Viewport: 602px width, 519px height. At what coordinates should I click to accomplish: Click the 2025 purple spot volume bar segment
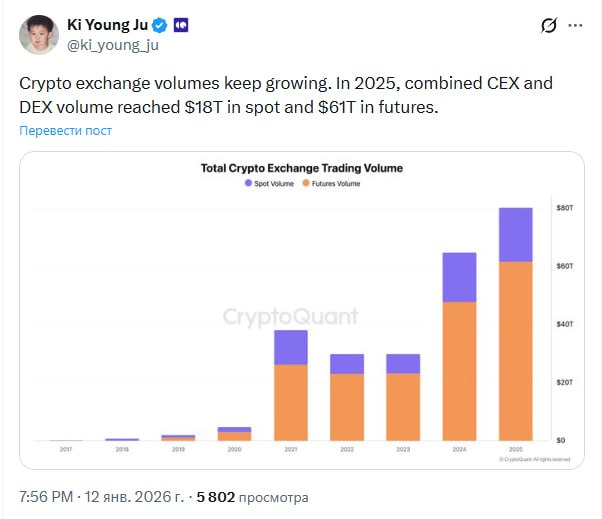coord(515,234)
